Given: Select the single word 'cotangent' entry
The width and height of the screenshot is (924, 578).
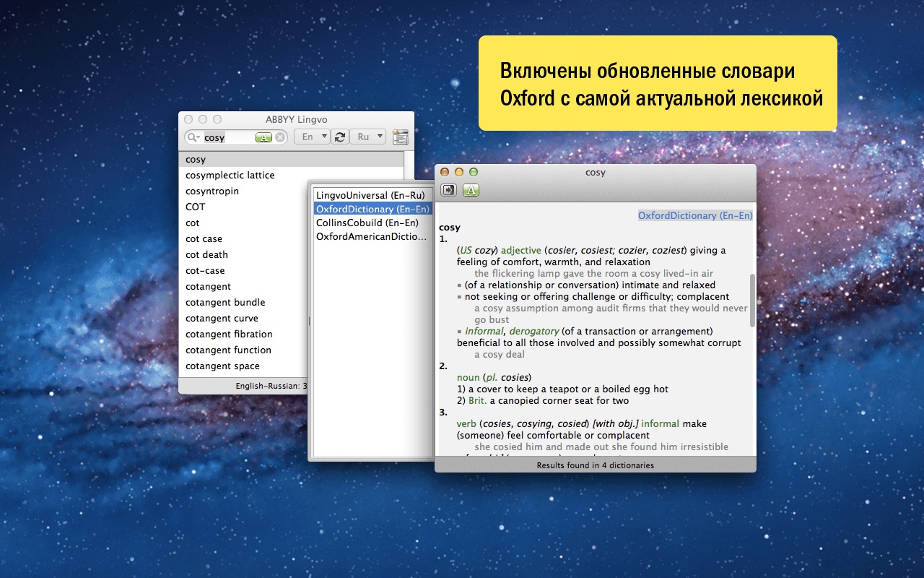Looking at the screenshot, I should click(243, 287).
